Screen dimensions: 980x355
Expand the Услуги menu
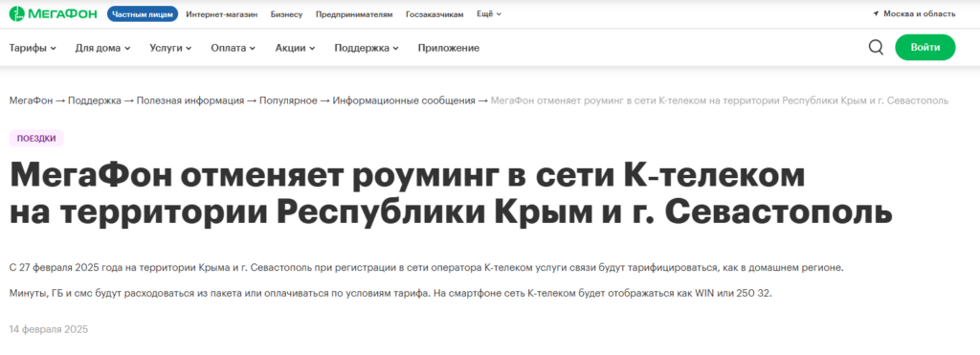pyautogui.click(x=170, y=48)
